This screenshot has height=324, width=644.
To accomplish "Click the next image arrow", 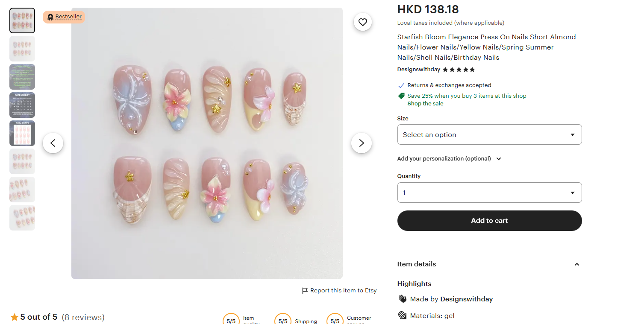I will (x=361, y=143).
